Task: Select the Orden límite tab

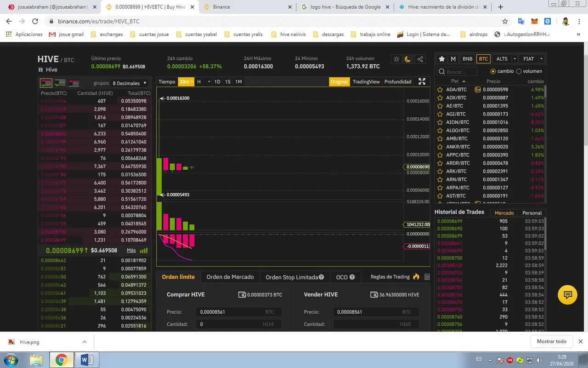Action: pyautogui.click(x=178, y=277)
